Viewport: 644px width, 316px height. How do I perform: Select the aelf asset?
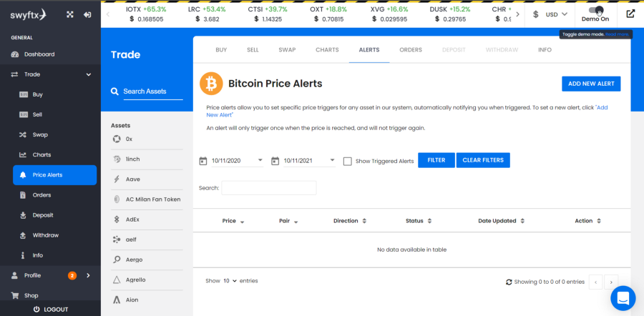(x=147, y=240)
